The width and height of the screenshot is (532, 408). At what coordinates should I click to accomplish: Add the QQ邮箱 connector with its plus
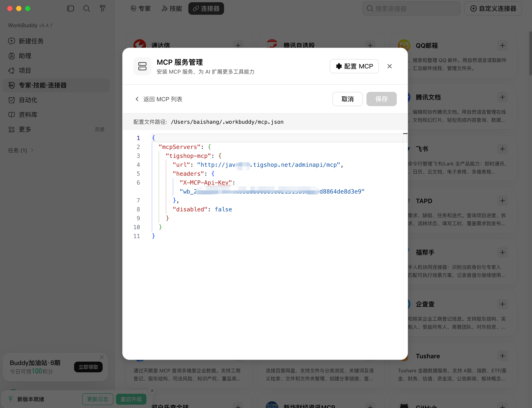tap(503, 45)
